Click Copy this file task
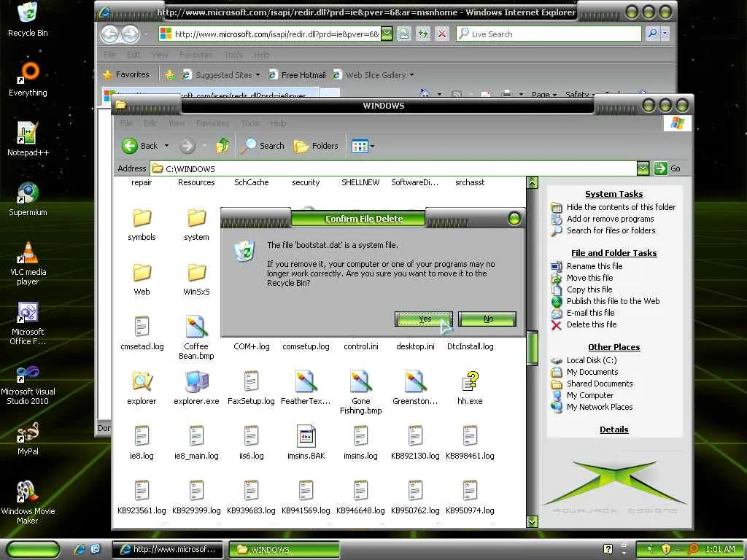 point(589,289)
